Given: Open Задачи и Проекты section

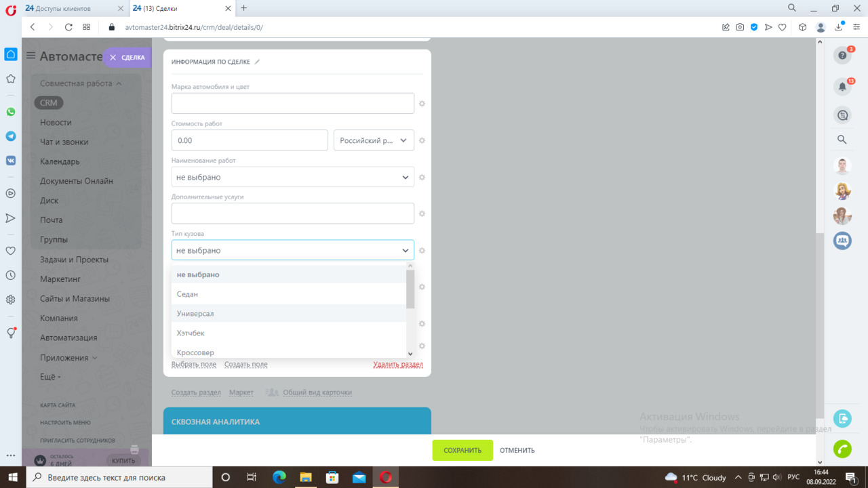Looking at the screenshot, I should [74, 260].
